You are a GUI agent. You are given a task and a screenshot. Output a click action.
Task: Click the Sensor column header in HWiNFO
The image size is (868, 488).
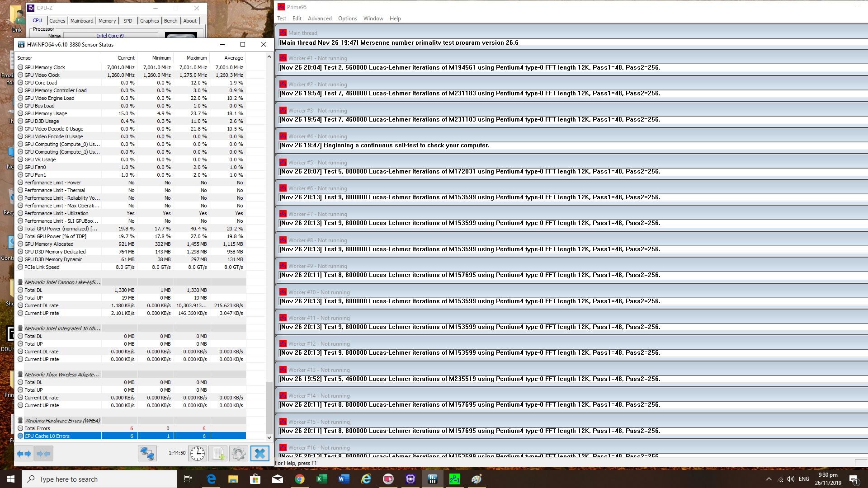[x=58, y=58]
